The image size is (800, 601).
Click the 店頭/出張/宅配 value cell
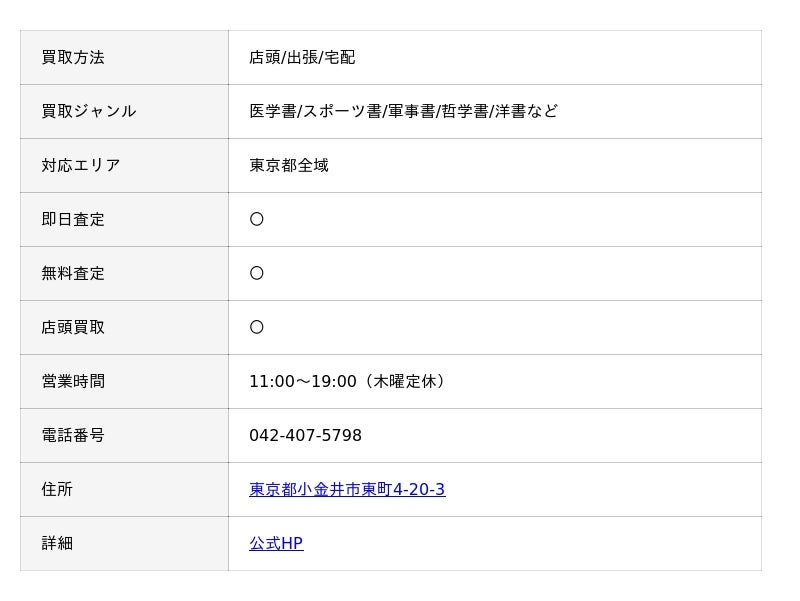302,58
